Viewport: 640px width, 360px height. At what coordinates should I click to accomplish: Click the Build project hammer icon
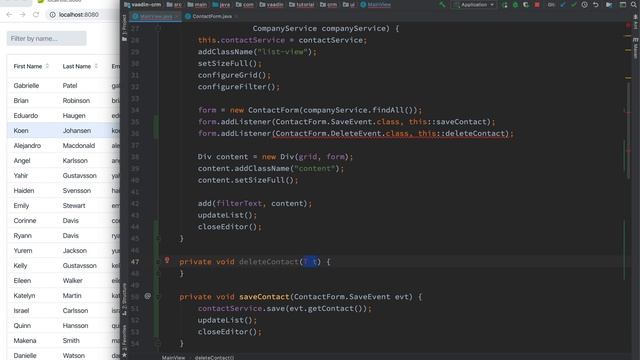point(442,4)
